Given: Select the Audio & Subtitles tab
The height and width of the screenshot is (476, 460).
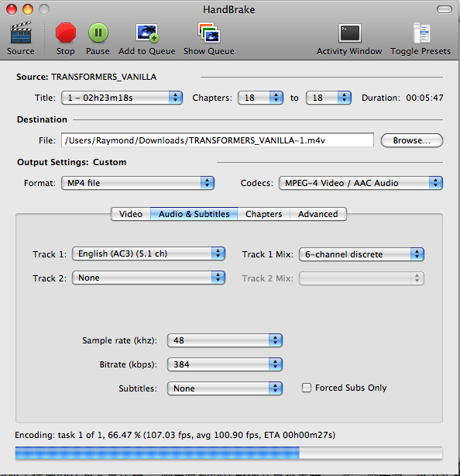Looking at the screenshot, I should 194,214.
